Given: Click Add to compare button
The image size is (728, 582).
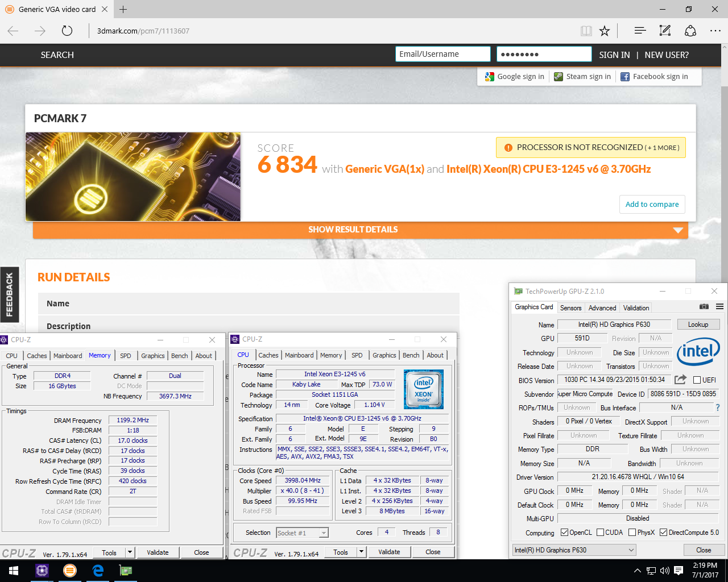Looking at the screenshot, I should coord(652,204).
